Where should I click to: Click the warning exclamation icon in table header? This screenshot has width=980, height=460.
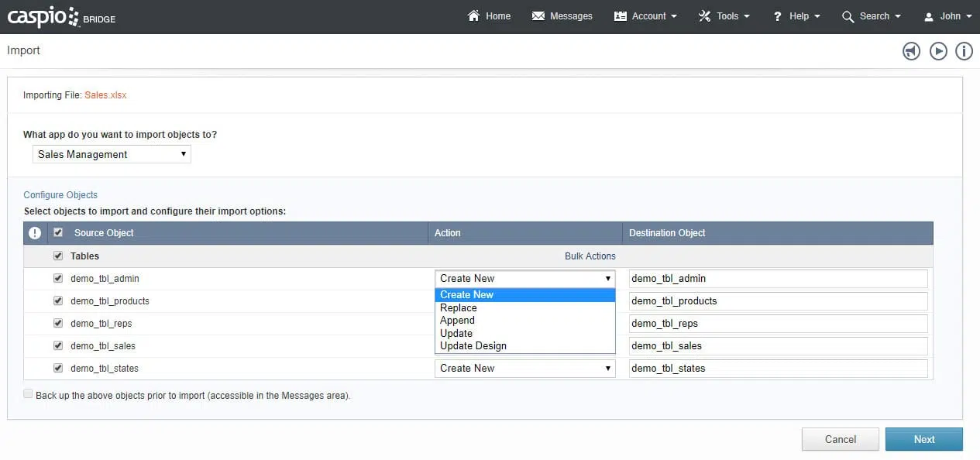coord(35,233)
